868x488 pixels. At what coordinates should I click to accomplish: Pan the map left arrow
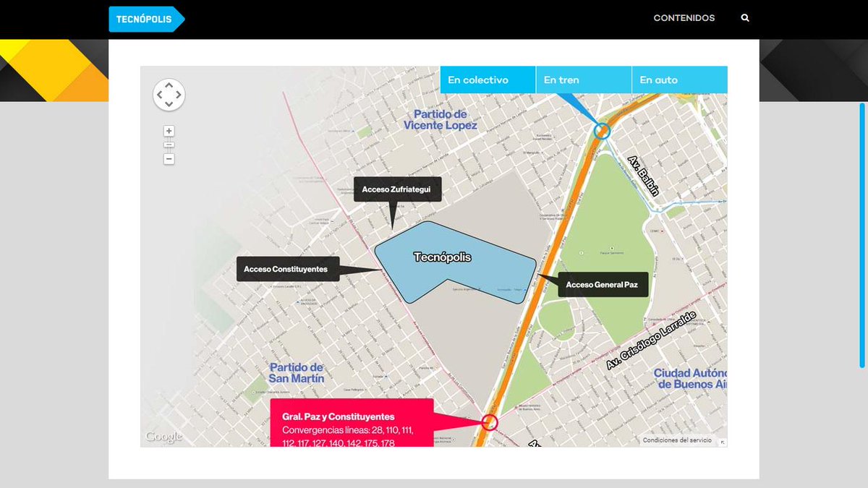coord(159,95)
